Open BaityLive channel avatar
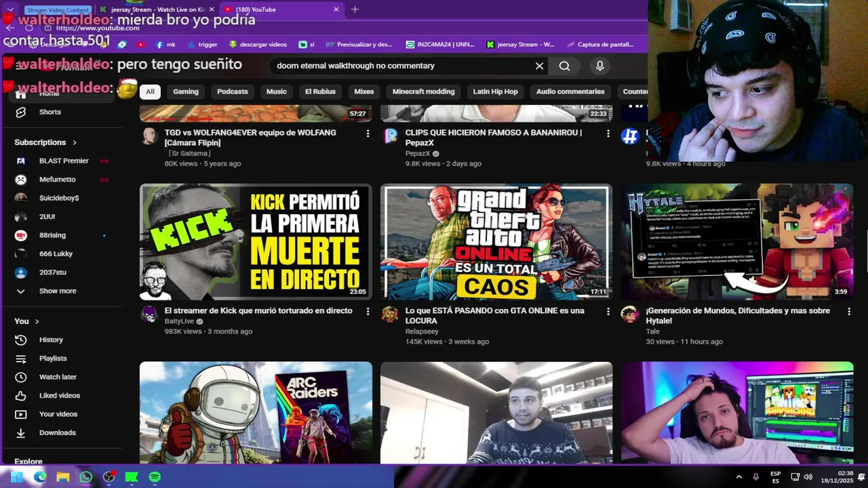Screen dimensions: 868x488 tap(149, 314)
